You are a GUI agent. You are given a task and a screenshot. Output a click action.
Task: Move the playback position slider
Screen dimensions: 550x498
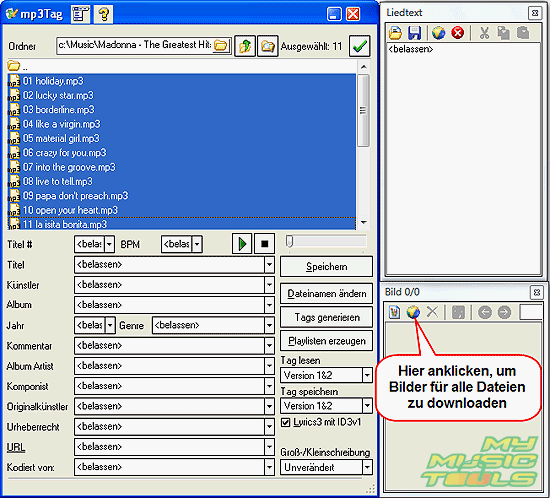tap(289, 241)
